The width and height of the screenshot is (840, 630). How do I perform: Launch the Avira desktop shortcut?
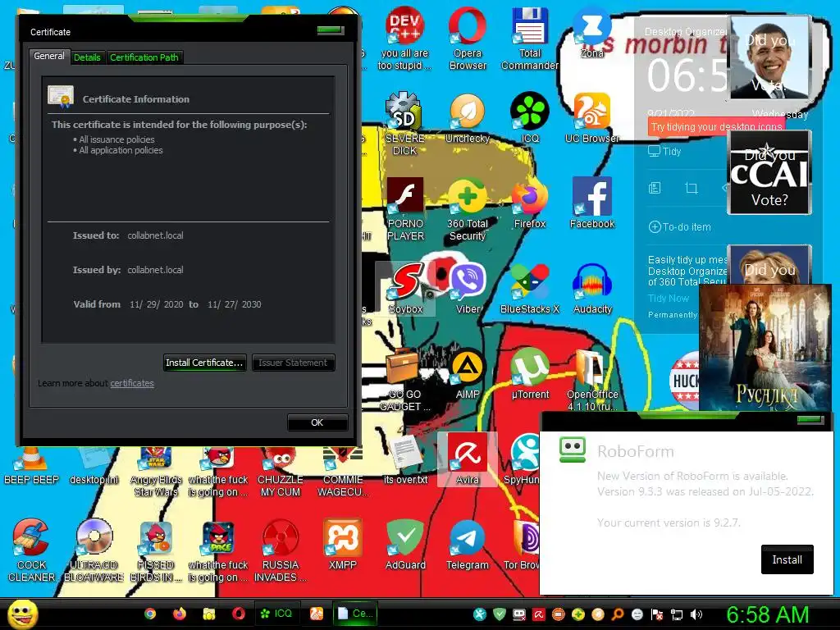[x=468, y=459]
